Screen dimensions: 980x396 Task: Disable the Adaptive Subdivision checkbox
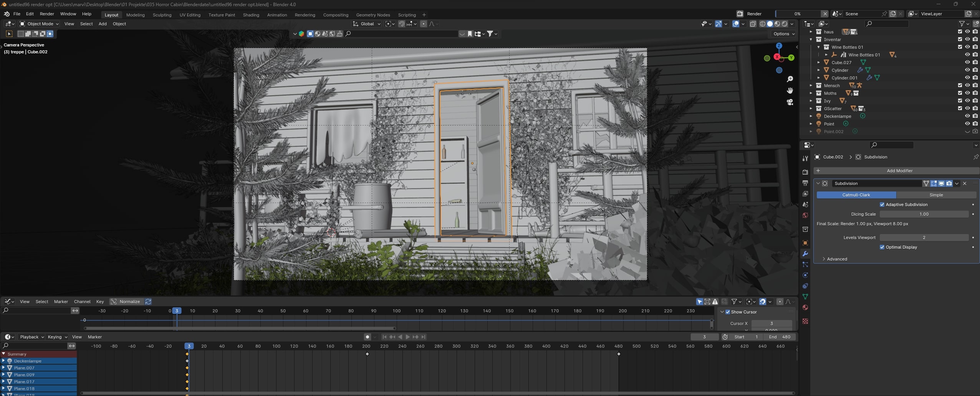[x=882, y=205]
